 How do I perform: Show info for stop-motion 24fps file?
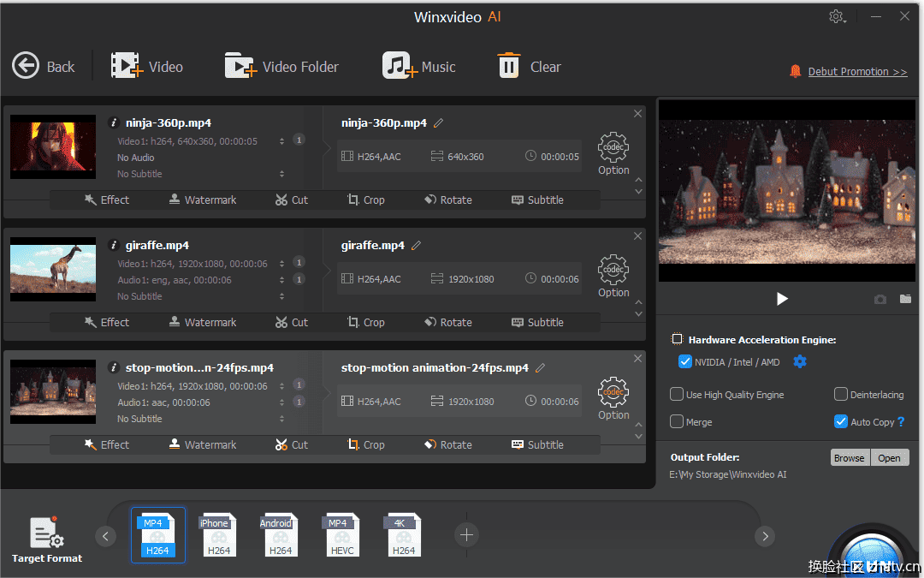click(114, 367)
